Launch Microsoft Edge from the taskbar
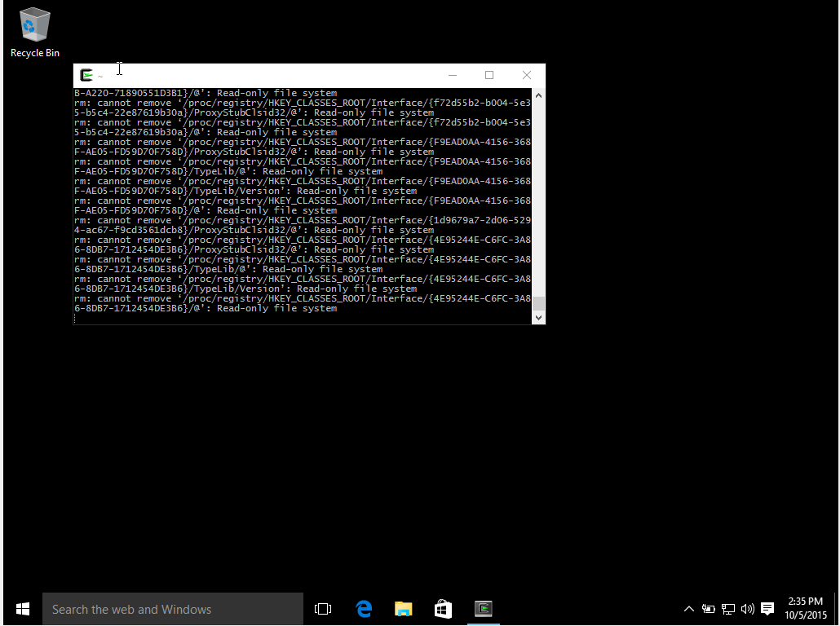Image resolution: width=840 pixels, height=626 pixels. pos(363,609)
